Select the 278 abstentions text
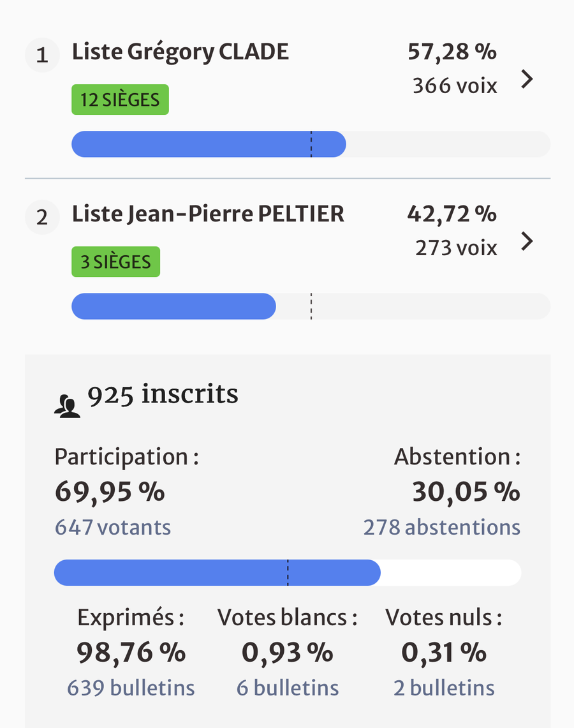The height and width of the screenshot is (728, 574). 441,528
